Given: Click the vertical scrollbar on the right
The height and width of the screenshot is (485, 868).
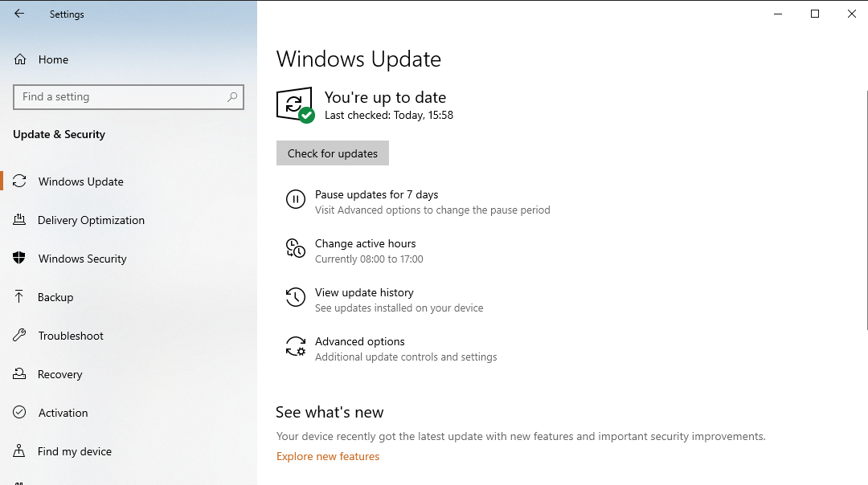Looking at the screenshot, I should point(866,210).
